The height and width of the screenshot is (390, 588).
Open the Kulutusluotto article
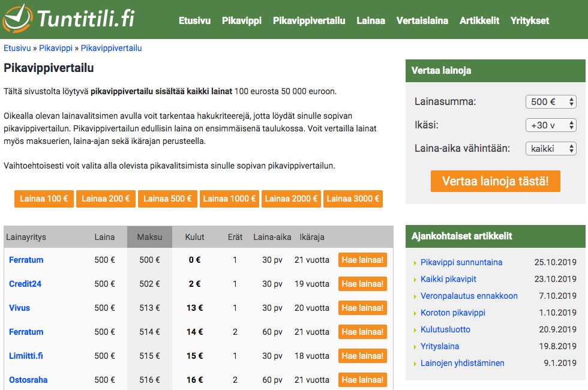pos(445,329)
